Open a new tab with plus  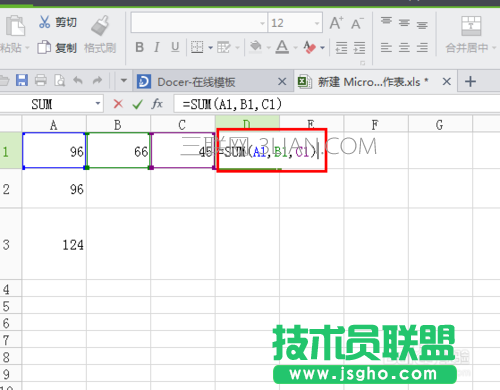pyautogui.click(x=470, y=81)
